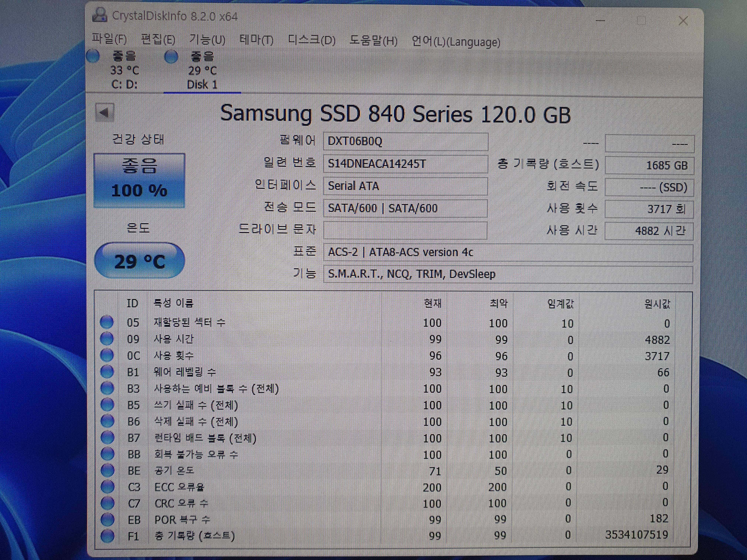Open the 기능(U) menu
This screenshot has width=747, height=560.
207,40
